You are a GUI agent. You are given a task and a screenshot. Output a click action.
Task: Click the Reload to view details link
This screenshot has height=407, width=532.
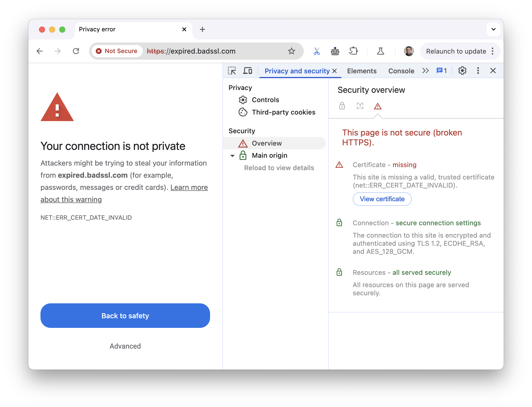[279, 168]
